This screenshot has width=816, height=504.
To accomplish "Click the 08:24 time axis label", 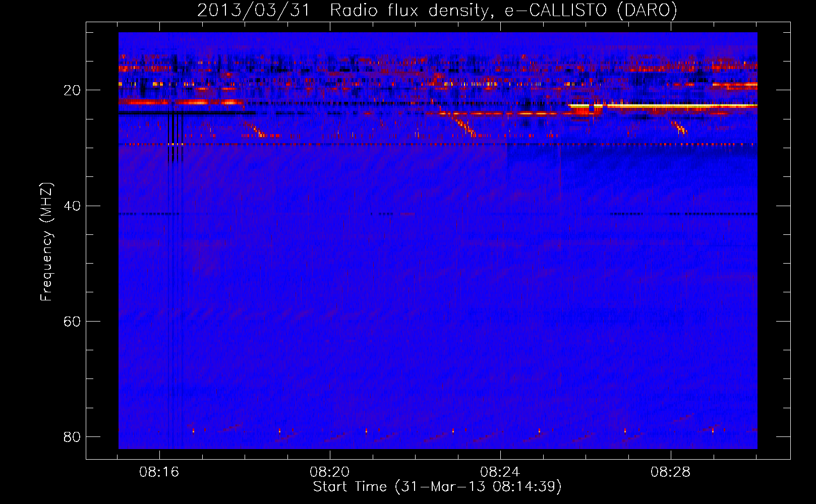I will [x=500, y=472].
